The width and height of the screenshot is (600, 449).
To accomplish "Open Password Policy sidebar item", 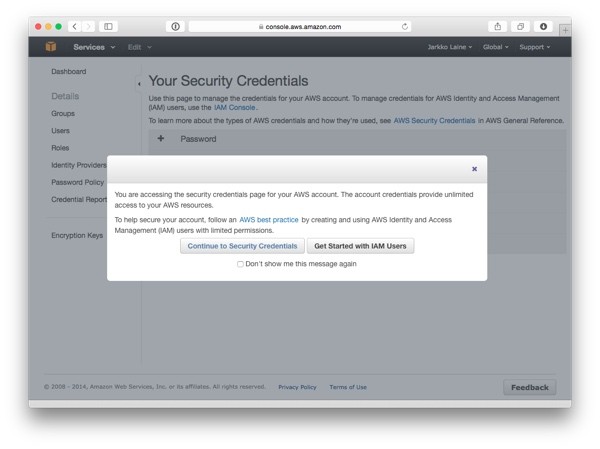I will pyautogui.click(x=78, y=183).
